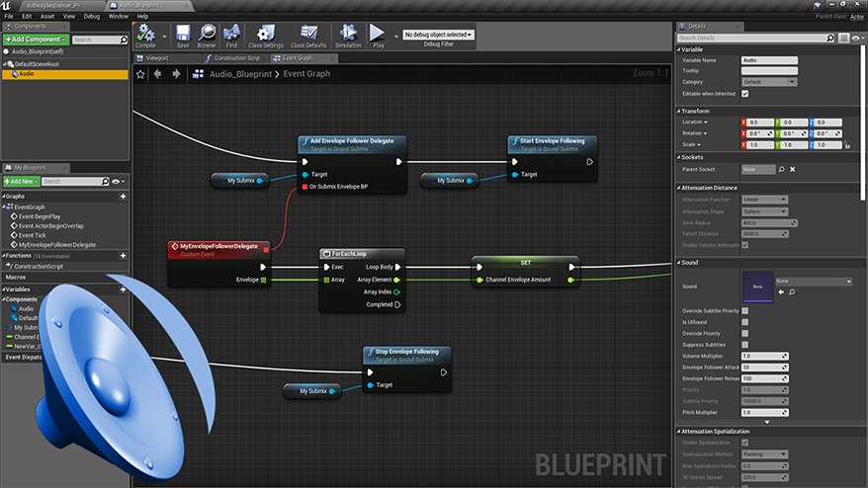The width and height of the screenshot is (868, 488).
Task: Open the debug object filter dropdown
Action: coord(438,35)
